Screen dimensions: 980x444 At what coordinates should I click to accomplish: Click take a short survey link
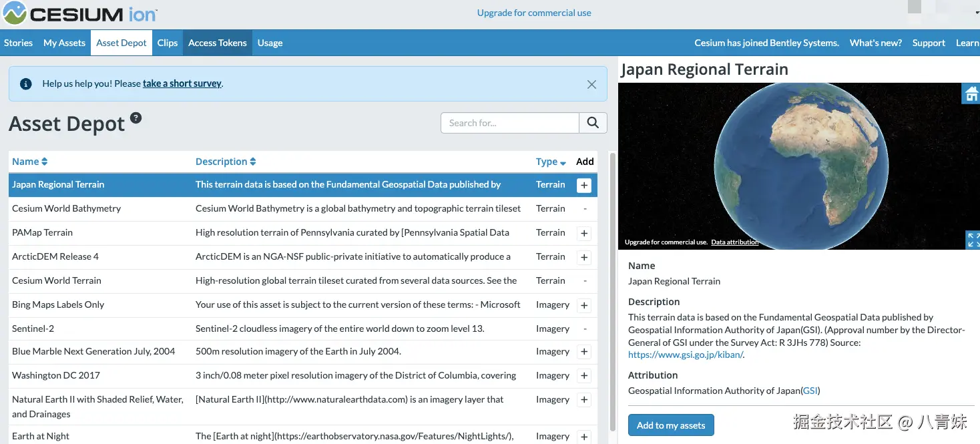tap(182, 83)
